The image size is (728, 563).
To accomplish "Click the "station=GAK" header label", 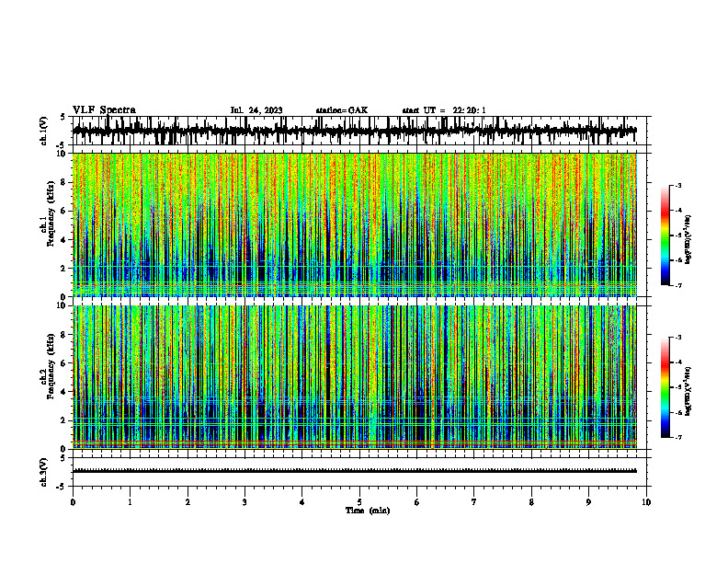I will (342, 110).
